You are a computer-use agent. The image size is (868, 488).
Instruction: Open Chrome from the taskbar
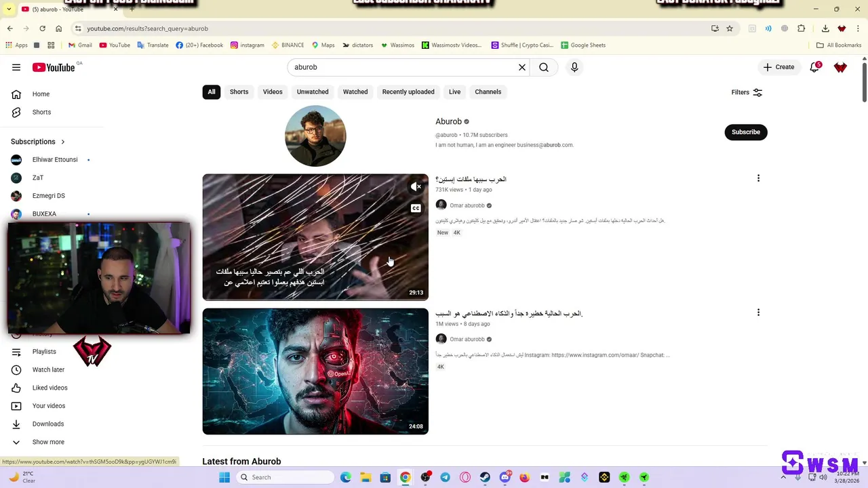point(405,477)
